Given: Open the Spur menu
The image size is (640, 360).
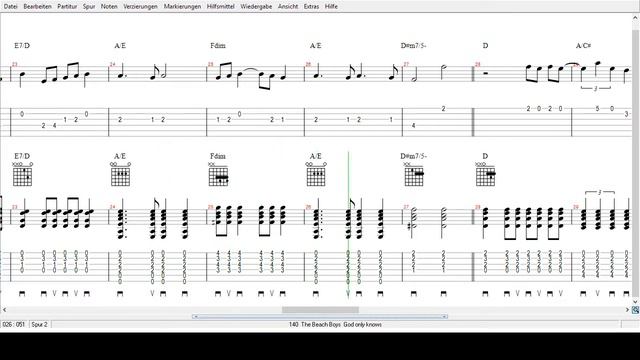Looking at the screenshot, I should click(x=89, y=7).
